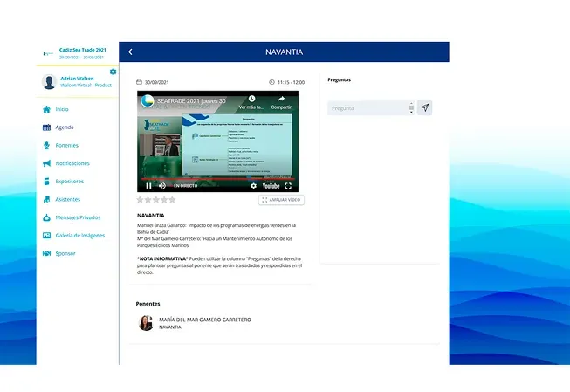
Task: Go back using the header arrow
Action: click(130, 52)
